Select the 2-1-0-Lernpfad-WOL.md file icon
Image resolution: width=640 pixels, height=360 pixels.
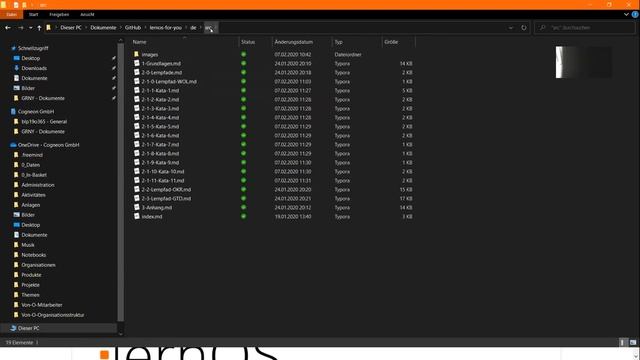(x=137, y=81)
